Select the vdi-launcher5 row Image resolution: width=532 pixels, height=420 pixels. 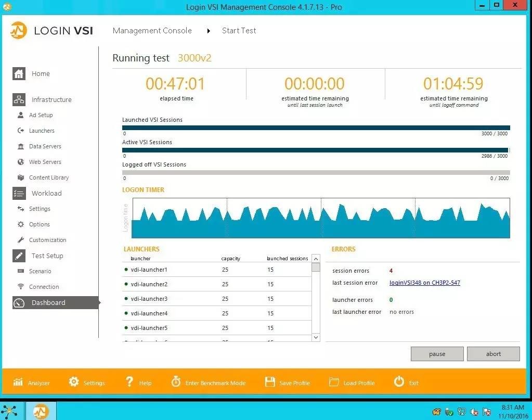[217, 328]
